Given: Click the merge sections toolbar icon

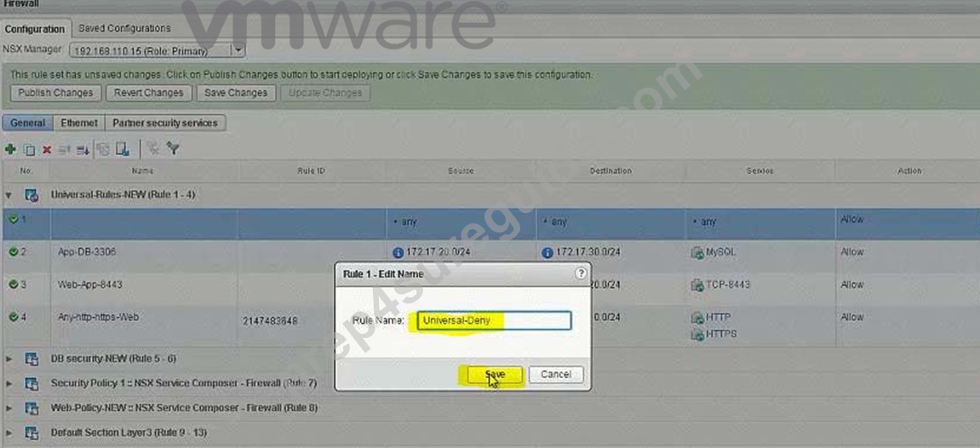Looking at the screenshot, I should pos(103,149).
